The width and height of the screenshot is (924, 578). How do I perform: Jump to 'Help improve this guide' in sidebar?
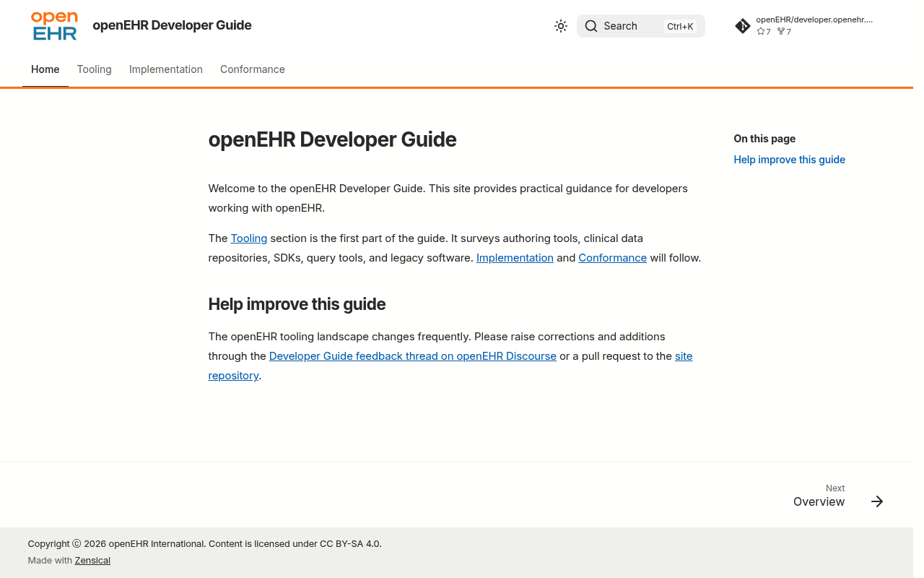[x=790, y=160]
